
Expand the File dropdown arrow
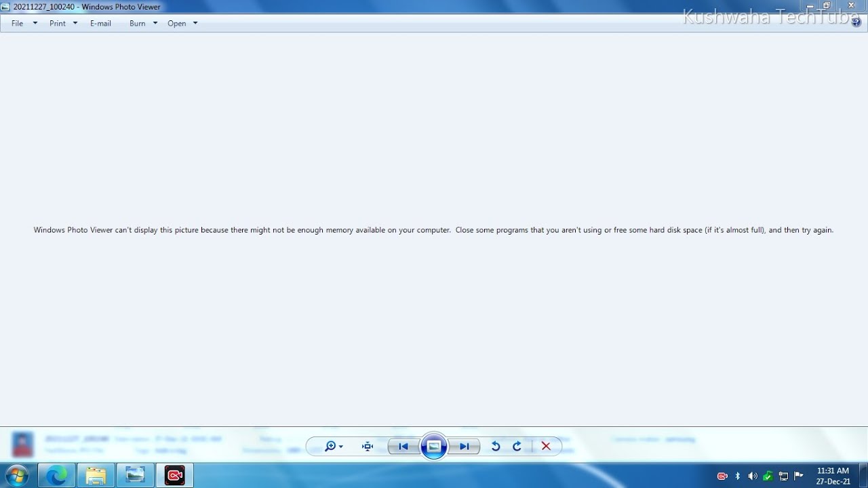click(35, 23)
